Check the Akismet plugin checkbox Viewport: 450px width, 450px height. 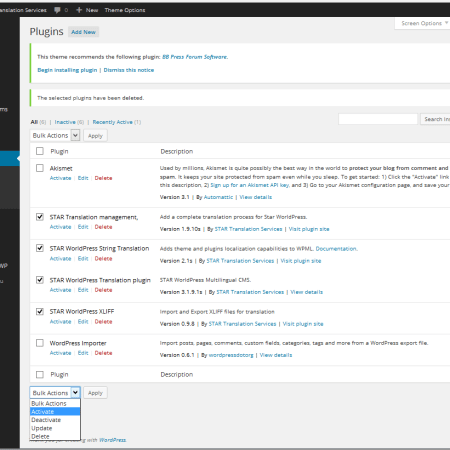click(x=40, y=168)
